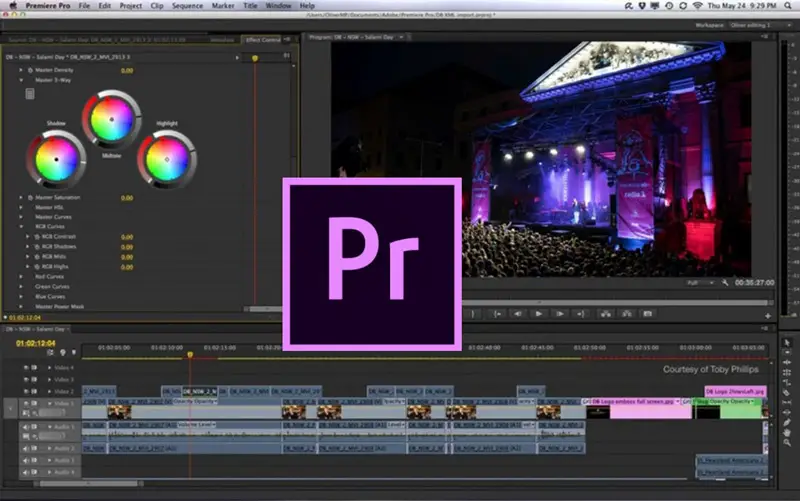Toggle Video 4 track eye visibility

point(27,368)
